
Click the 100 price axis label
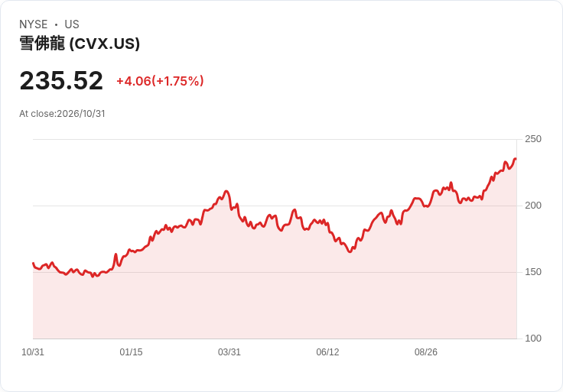pos(533,339)
